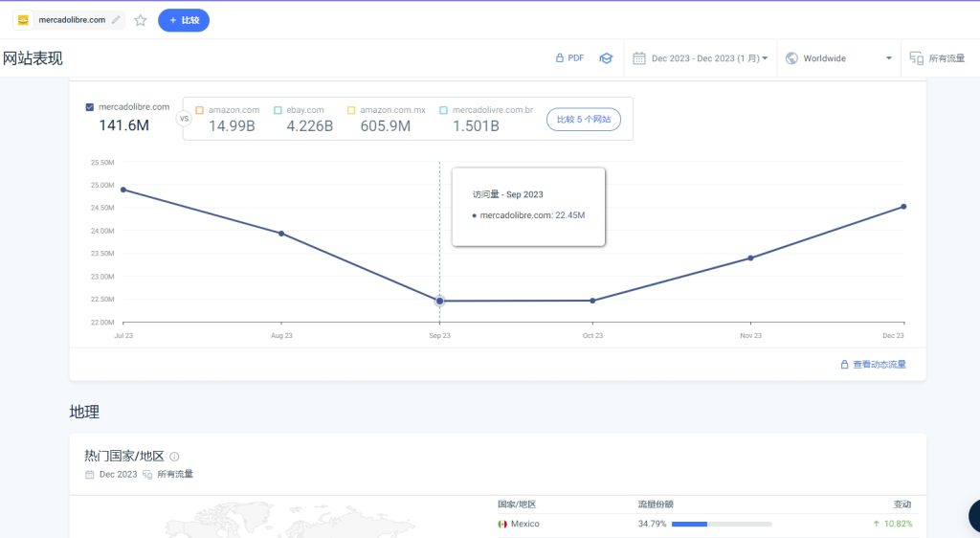Click the 地理 section heading
Screen dimensions: 980x538
coord(84,412)
